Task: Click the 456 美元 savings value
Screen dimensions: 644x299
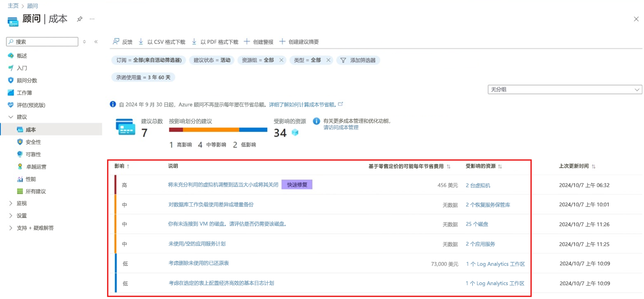Action: click(448, 185)
